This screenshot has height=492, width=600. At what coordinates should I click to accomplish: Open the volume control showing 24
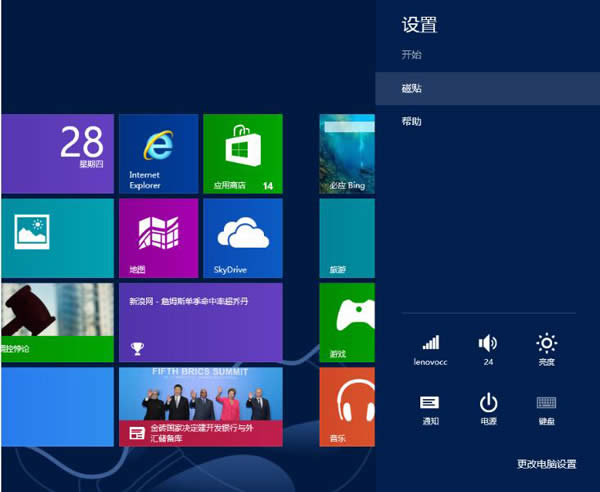[x=488, y=349]
